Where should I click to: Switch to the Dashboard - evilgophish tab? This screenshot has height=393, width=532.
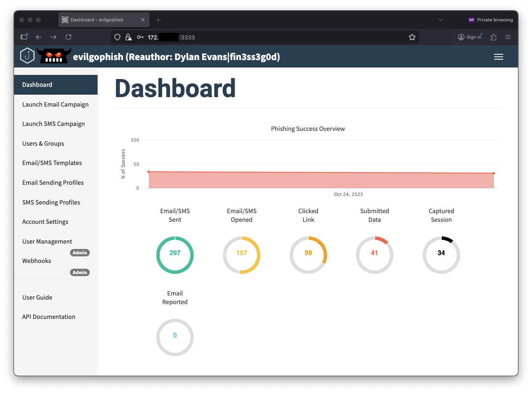pos(97,20)
